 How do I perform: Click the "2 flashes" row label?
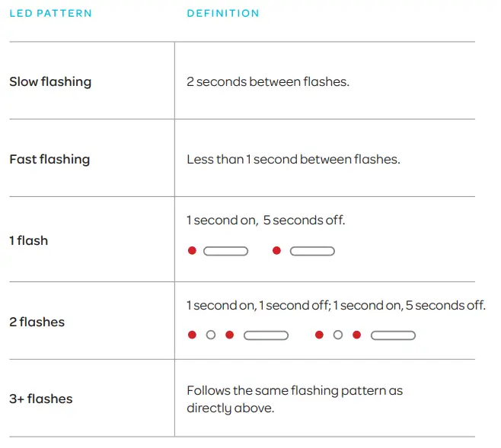(37, 322)
